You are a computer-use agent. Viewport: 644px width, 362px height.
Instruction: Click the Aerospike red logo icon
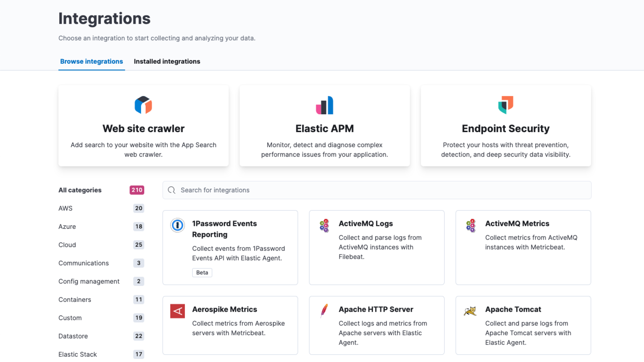tap(177, 311)
